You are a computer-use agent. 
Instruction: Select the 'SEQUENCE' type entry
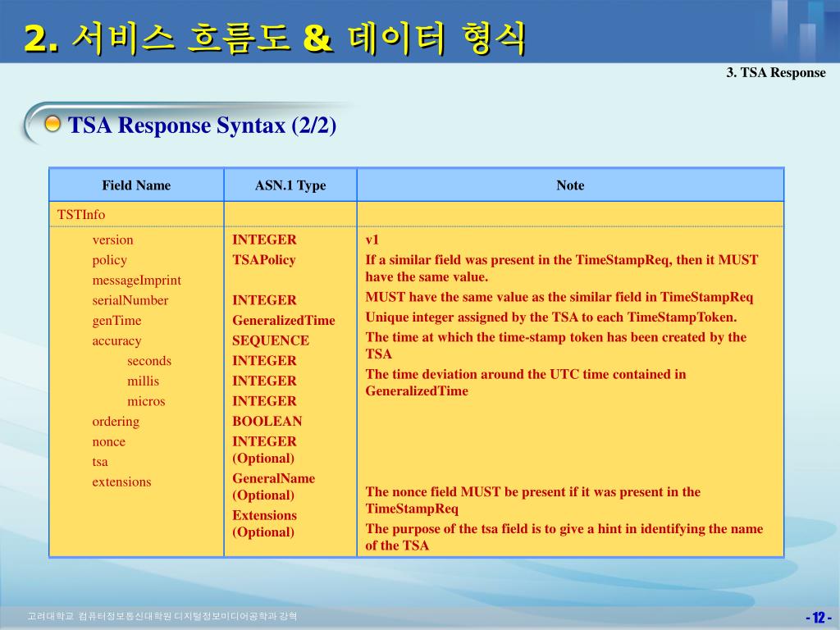[271, 341]
